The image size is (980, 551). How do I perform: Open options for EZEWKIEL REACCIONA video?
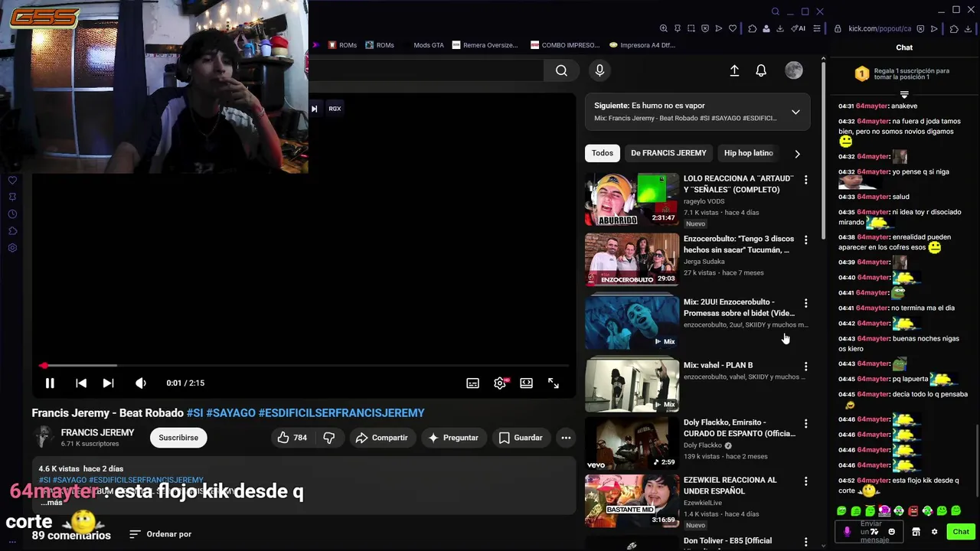point(805,481)
